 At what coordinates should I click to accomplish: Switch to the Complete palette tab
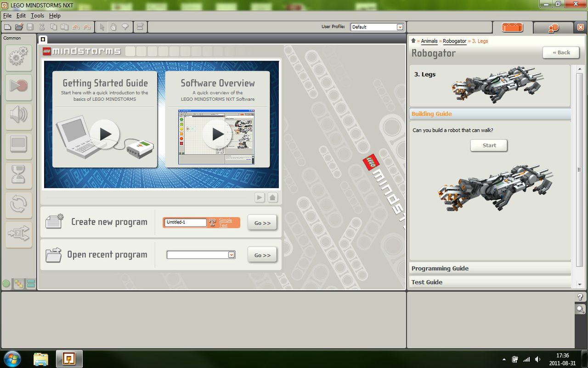coord(19,284)
